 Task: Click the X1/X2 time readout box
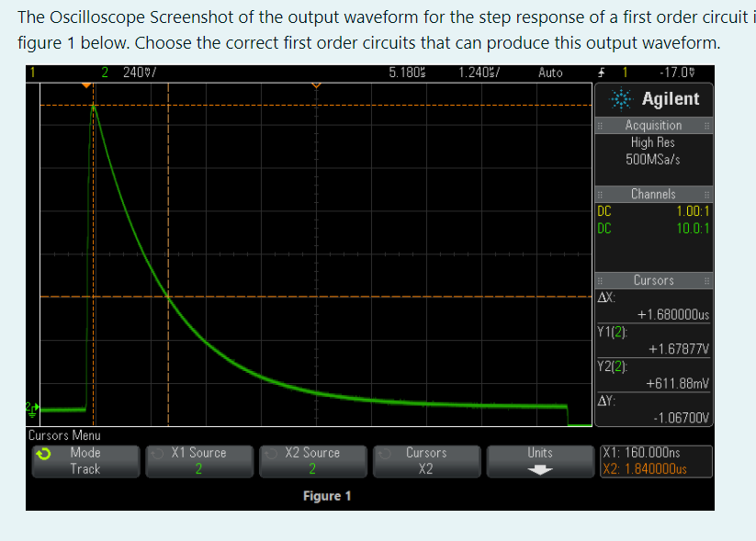[654, 461]
